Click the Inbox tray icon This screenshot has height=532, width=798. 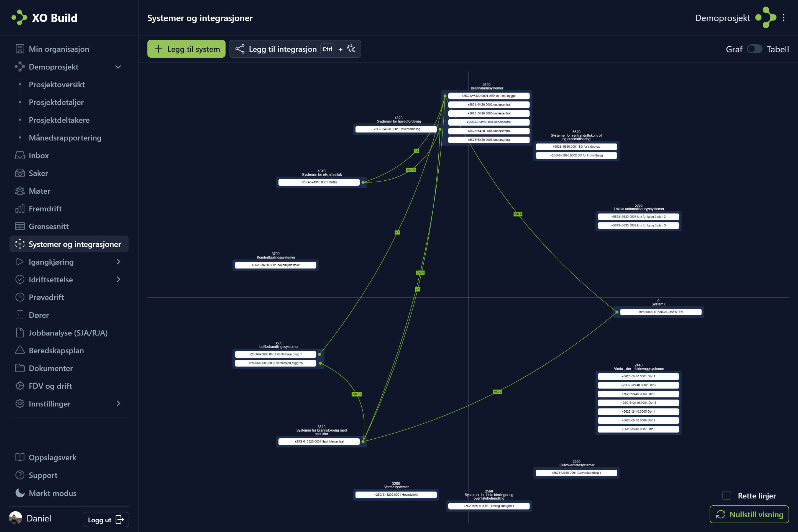20,155
